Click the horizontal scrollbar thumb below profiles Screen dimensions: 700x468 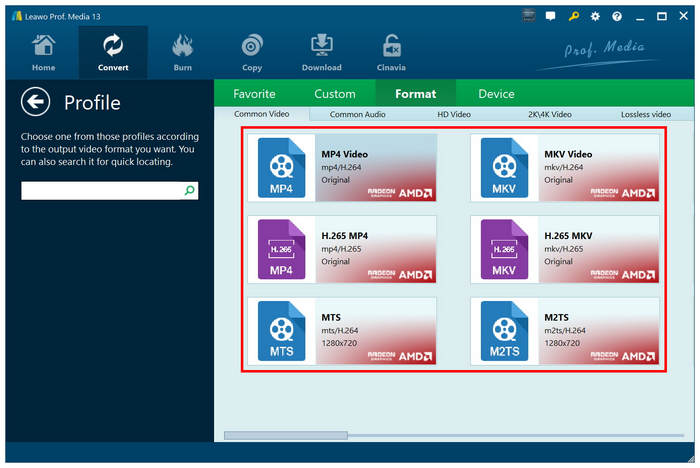(286, 435)
